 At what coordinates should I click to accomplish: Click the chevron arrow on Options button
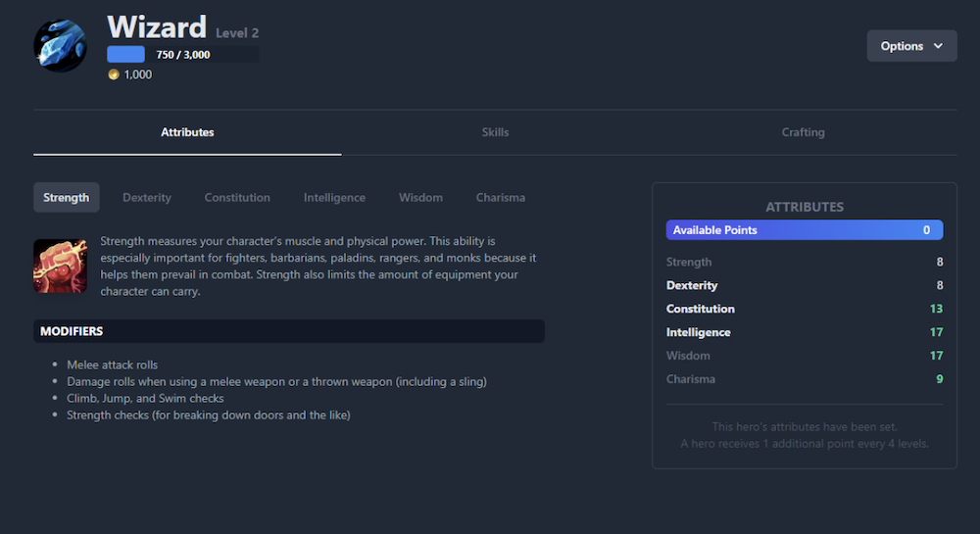click(x=938, y=46)
